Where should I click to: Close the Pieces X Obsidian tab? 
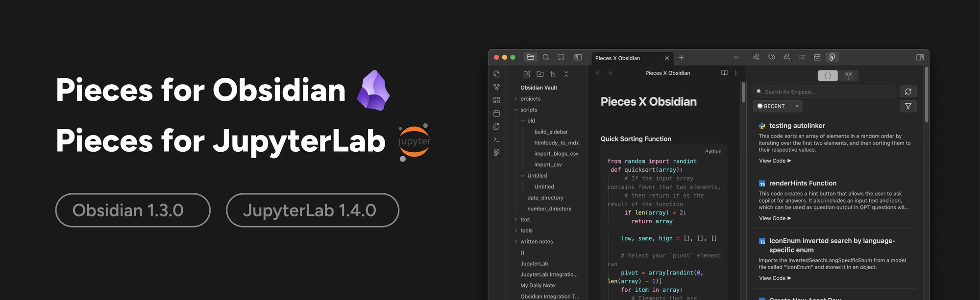pyautogui.click(x=667, y=58)
